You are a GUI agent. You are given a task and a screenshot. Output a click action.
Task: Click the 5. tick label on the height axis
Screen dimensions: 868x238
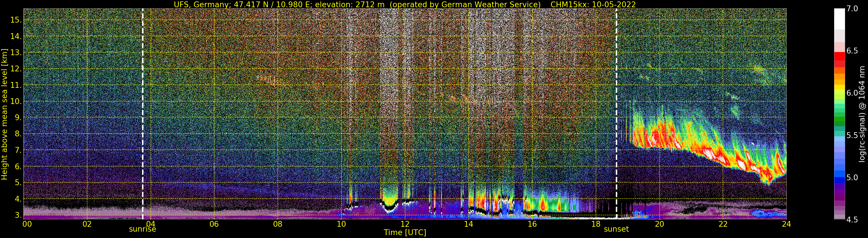click(18, 183)
